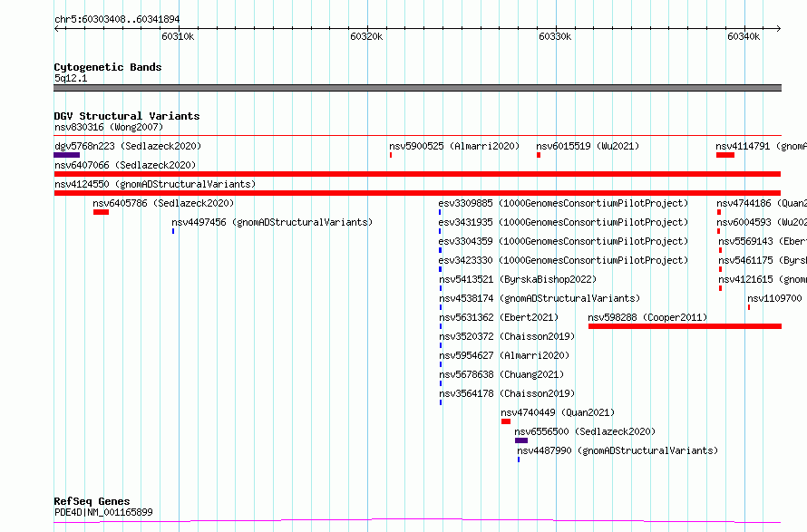Select esv3304359 1000Genomes variant label
This screenshot has width=807, height=532.
[x=563, y=241]
